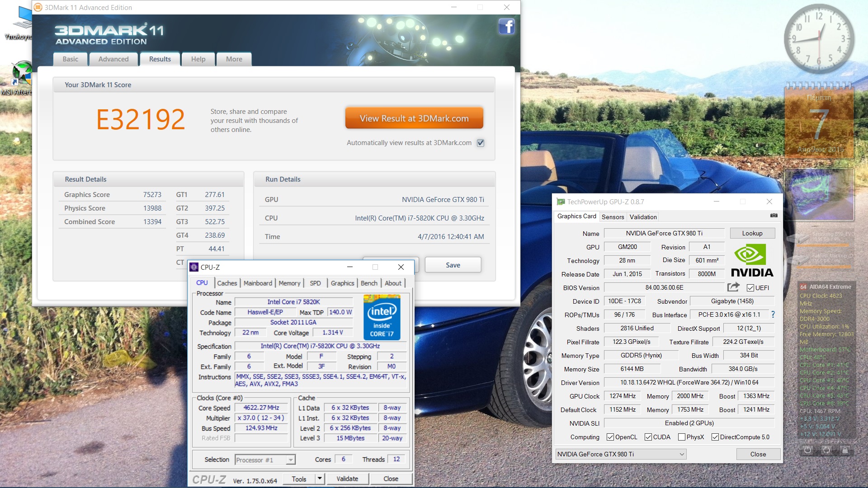
Task: Open About tab in CPU-Z
Action: pos(393,283)
